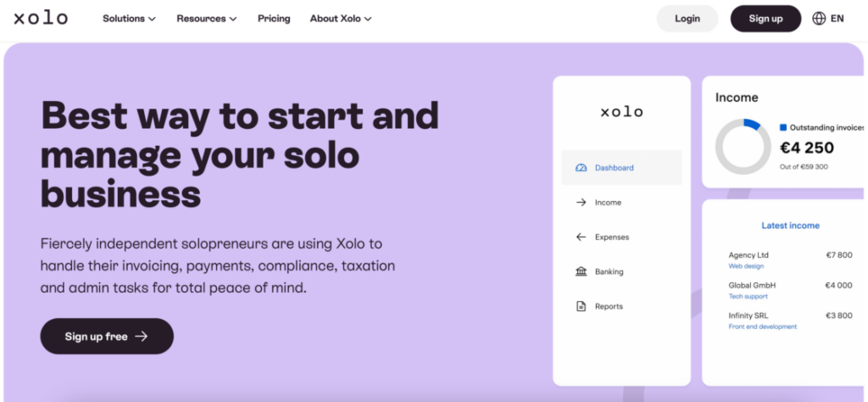
Task: Click the €3 800 amount
Action: click(838, 315)
